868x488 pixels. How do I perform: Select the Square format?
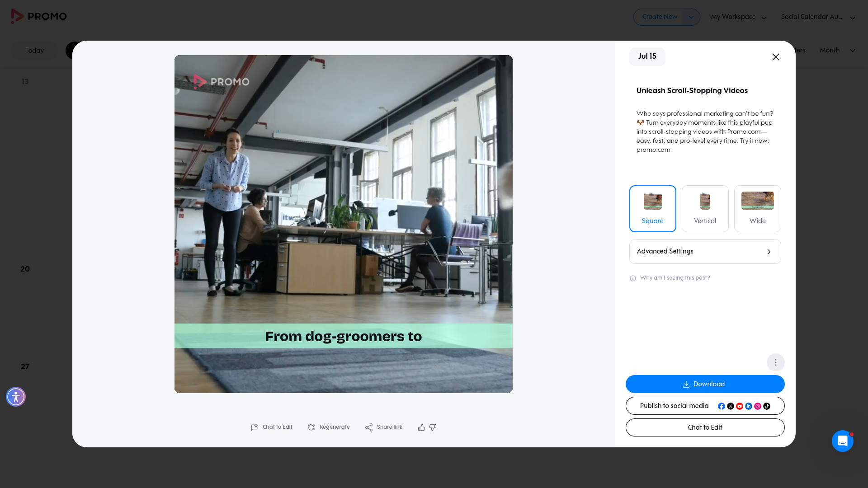[x=653, y=209]
